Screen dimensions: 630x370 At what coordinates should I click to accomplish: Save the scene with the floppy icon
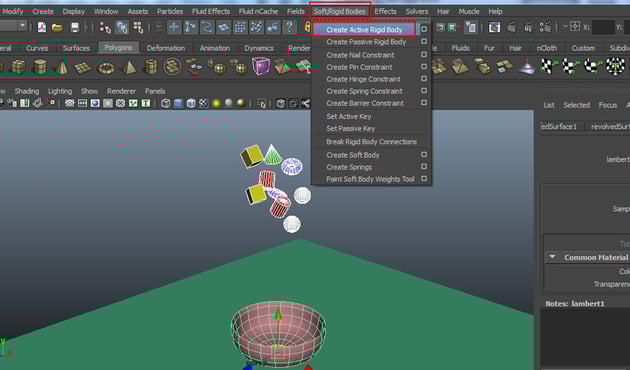75,27
